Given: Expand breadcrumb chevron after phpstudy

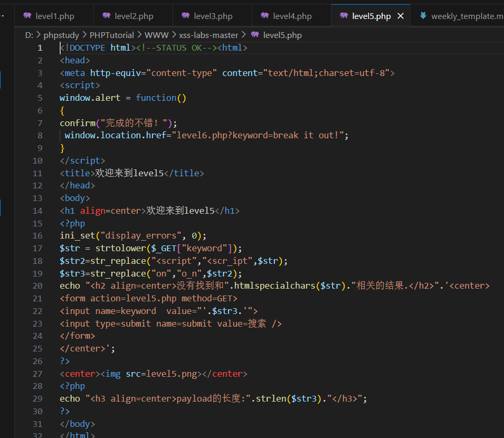Looking at the screenshot, I should 84,35.
